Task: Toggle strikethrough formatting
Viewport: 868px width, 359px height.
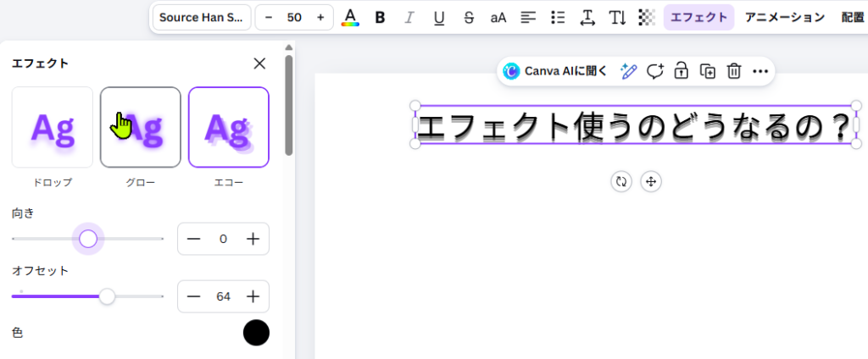Action: [469, 17]
